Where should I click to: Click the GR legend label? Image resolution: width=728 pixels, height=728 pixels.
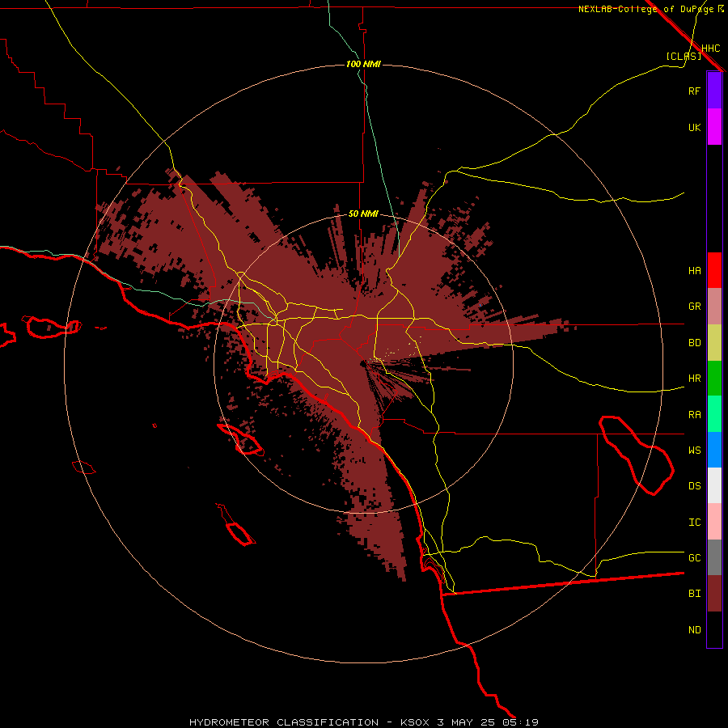[694, 307]
